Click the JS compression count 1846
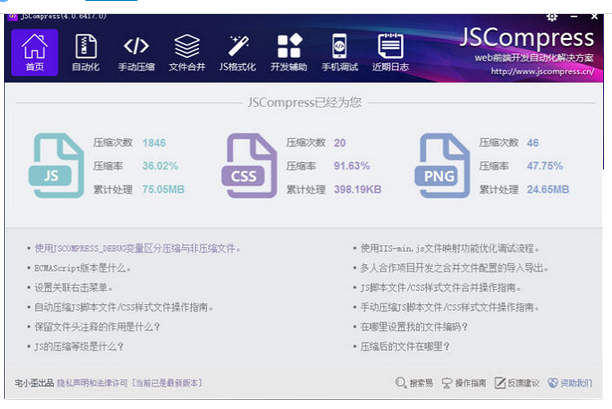Image resolution: width=612 pixels, height=409 pixels. (154, 143)
